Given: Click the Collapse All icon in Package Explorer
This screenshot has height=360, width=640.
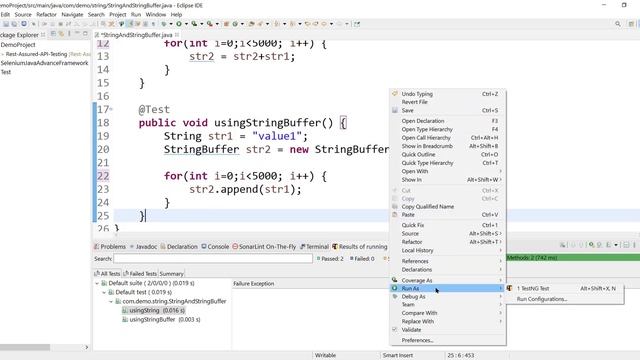Looking at the screenshot, I should pyautogui.click(x=53, y=34).
